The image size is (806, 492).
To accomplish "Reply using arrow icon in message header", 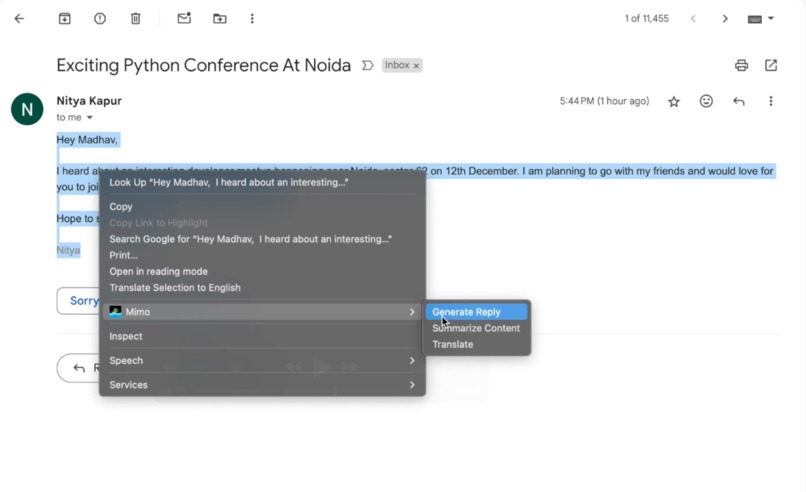I will (x=739, y=101).
